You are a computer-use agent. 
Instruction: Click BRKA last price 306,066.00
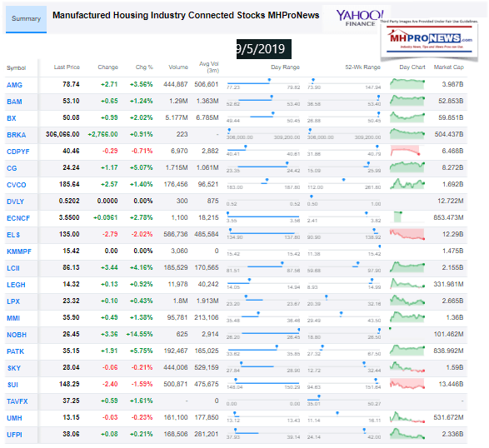pyautogui.click(x=62, y=134)
